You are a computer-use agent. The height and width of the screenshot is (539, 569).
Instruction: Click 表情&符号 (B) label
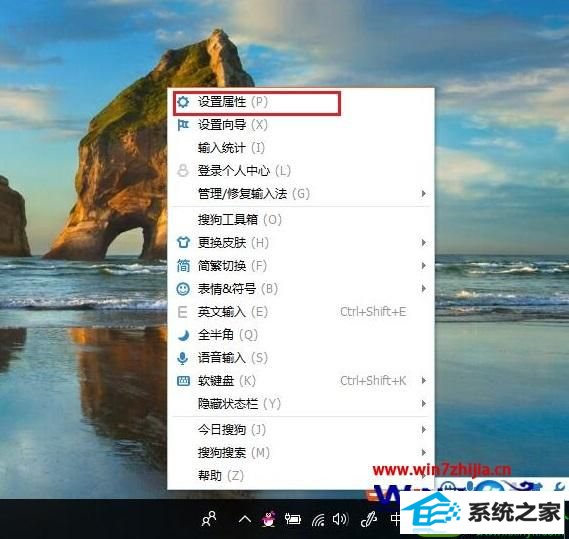point(238,289)
